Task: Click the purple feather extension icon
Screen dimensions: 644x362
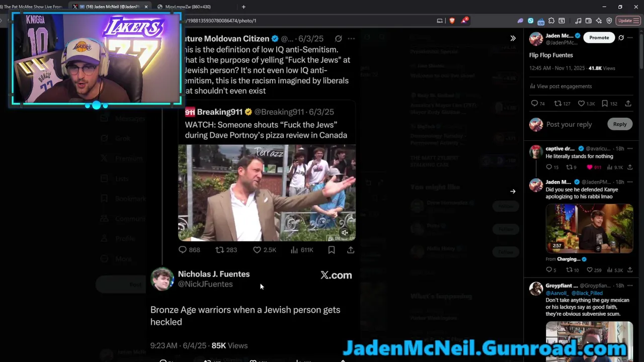Action: click(520, 21)
